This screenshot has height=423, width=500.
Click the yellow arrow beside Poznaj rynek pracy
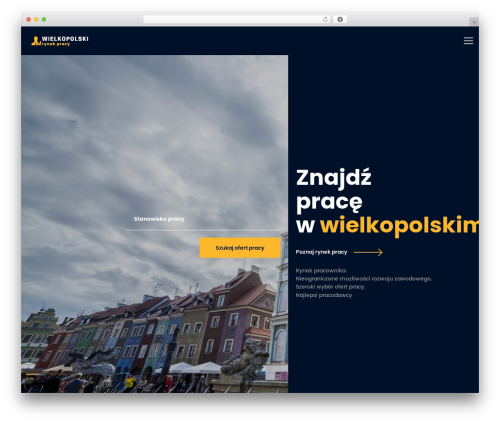368,252
